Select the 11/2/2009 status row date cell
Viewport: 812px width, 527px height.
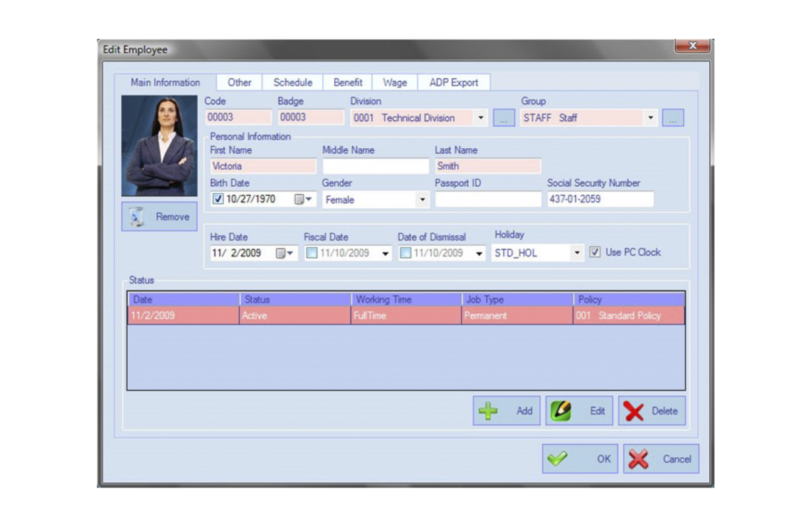coord(184,316)
